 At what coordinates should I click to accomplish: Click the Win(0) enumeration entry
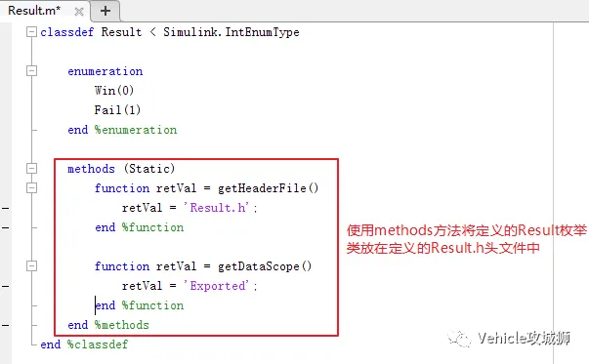(x=114, y=91)
